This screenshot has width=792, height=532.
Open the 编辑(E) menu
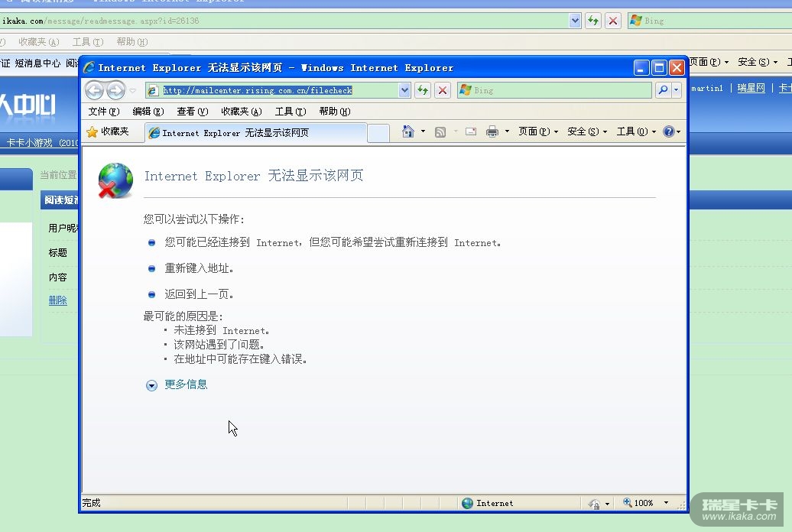tap(148, 111)
